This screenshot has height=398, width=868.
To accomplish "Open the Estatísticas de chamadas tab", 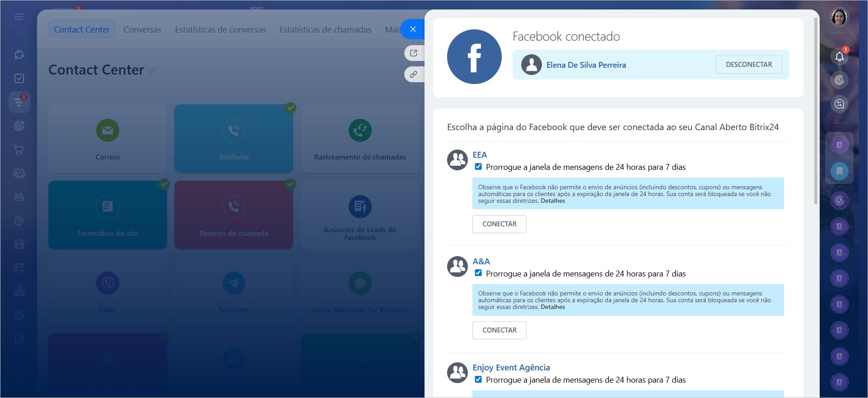I will point(325,29).
